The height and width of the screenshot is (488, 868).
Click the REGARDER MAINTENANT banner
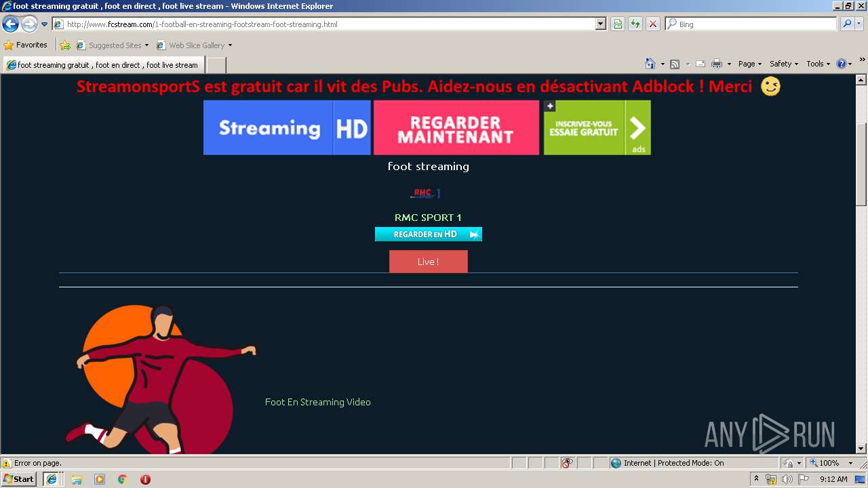click(456, 127)
